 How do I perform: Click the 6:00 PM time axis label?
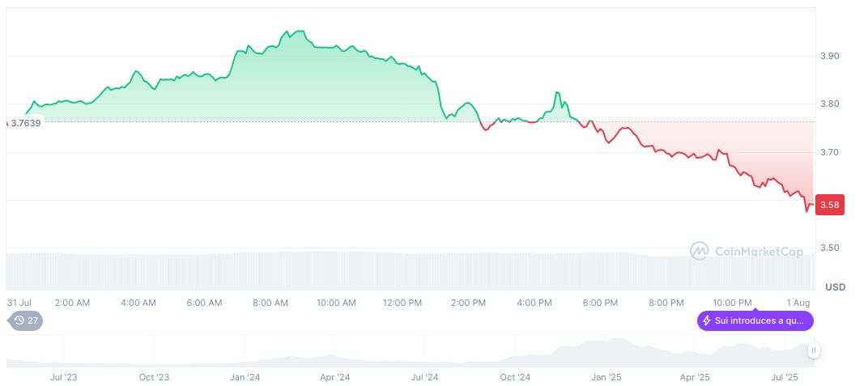click(x=600, y=303)
